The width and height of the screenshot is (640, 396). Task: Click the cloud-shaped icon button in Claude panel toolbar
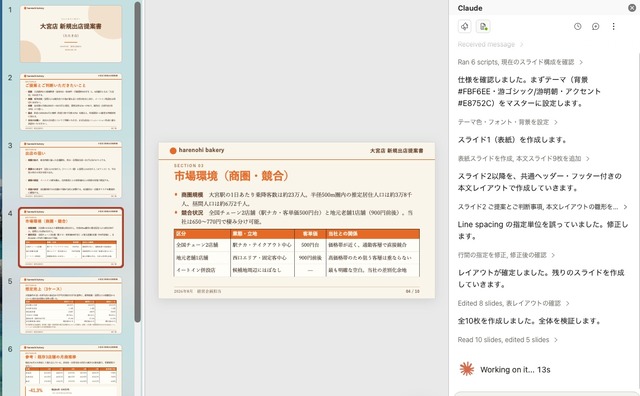[x=464, y=27]
